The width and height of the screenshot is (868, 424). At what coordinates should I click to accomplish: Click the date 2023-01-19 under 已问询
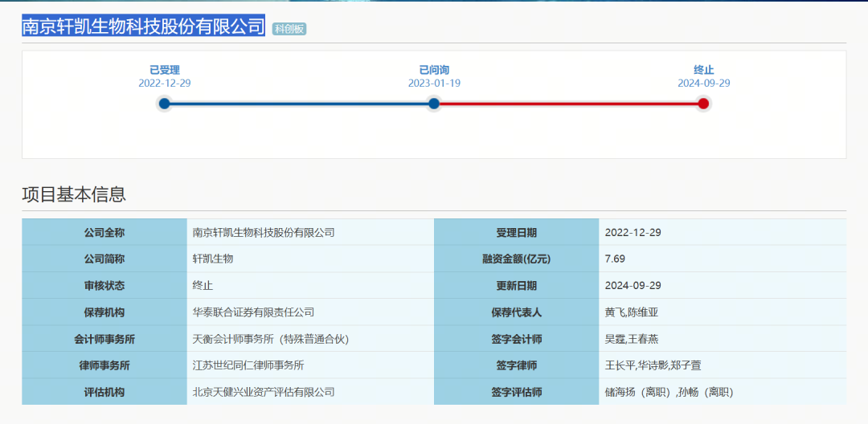[x=434, y=83]
